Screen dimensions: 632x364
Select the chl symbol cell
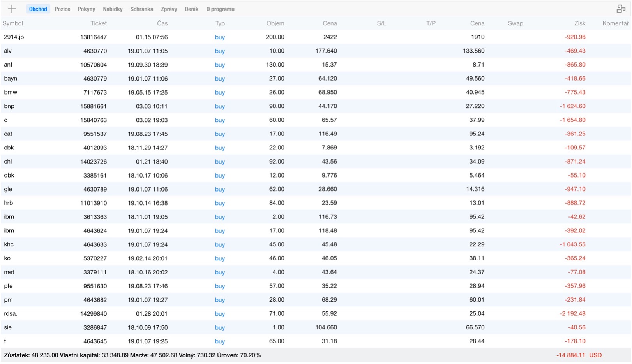tap(8, 162)
